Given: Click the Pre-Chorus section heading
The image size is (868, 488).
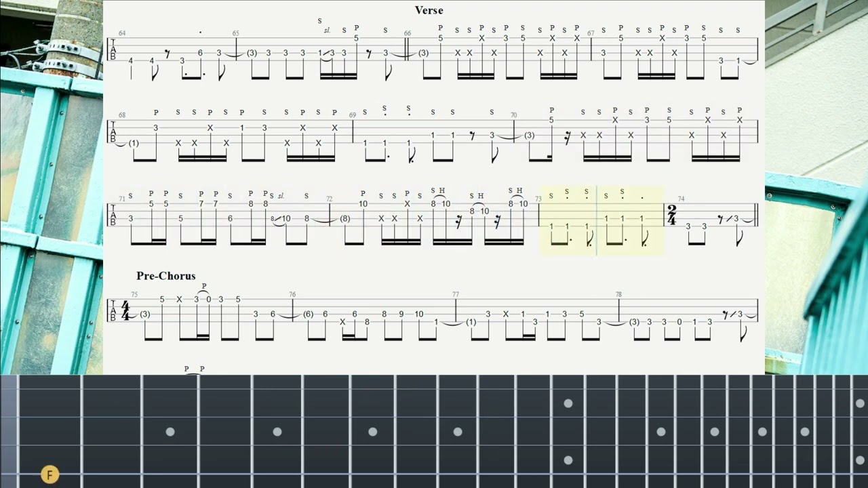Looking at the screenshot, I should click(165, 276).
